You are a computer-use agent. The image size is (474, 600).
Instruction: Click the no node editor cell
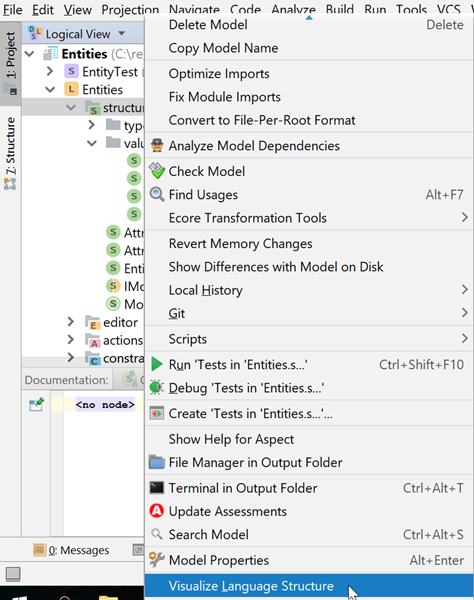(105, 404)
